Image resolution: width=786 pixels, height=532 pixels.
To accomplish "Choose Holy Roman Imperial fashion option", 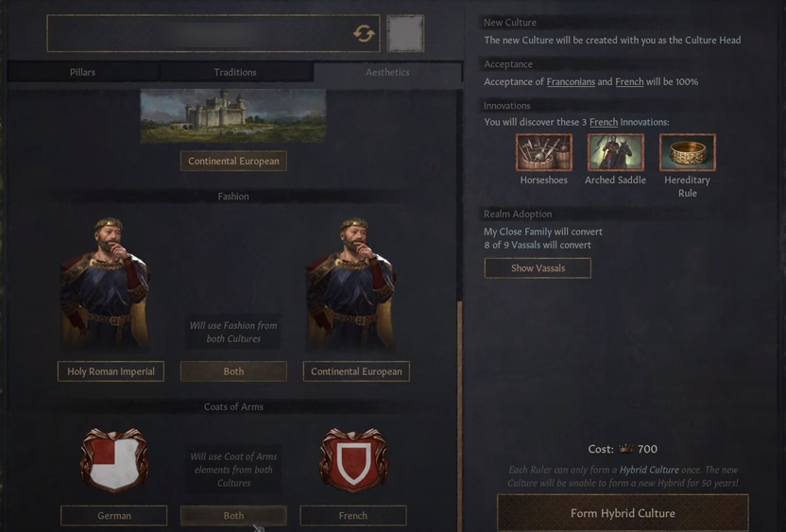I will tap(111, 371).
